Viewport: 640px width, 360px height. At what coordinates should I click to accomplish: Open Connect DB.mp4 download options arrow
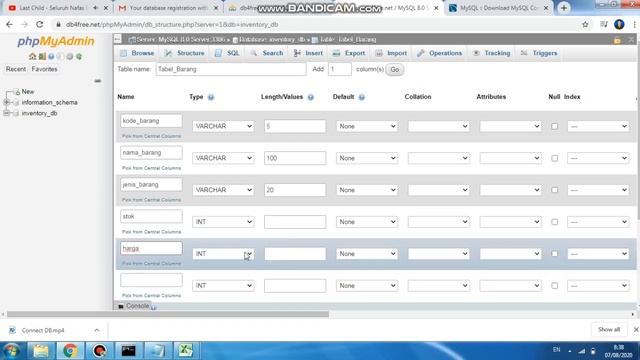(97, 330)
